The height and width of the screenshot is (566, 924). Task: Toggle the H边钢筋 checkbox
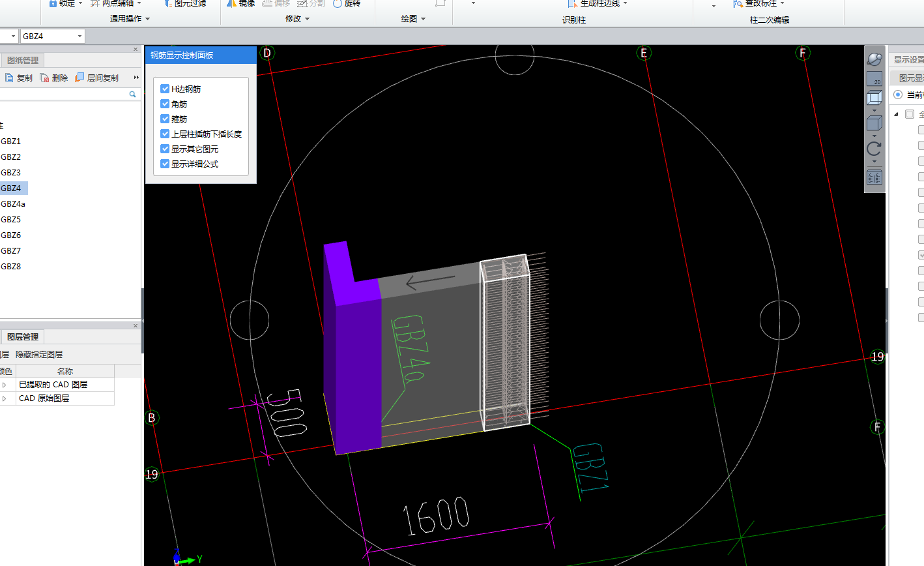[165, 89]
